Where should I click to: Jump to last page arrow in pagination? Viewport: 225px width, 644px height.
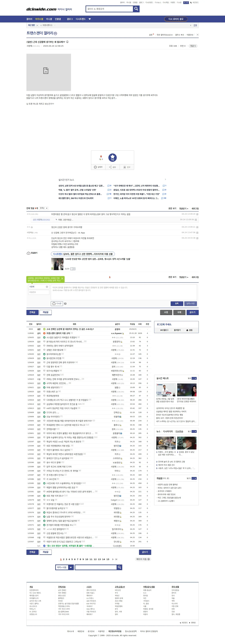tap(116, 559)
